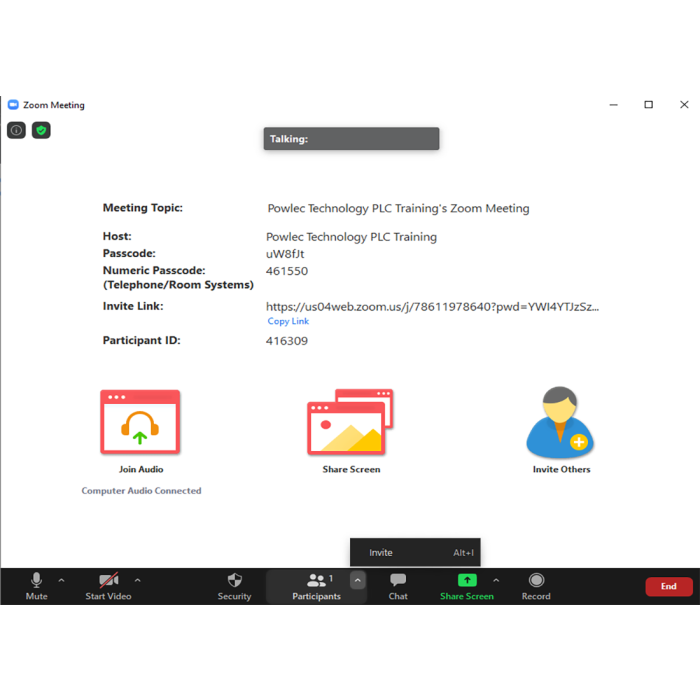Click the host name Powlec Technology PLC Training
Screen dimensions: 700x700
[x=351, y=237]
